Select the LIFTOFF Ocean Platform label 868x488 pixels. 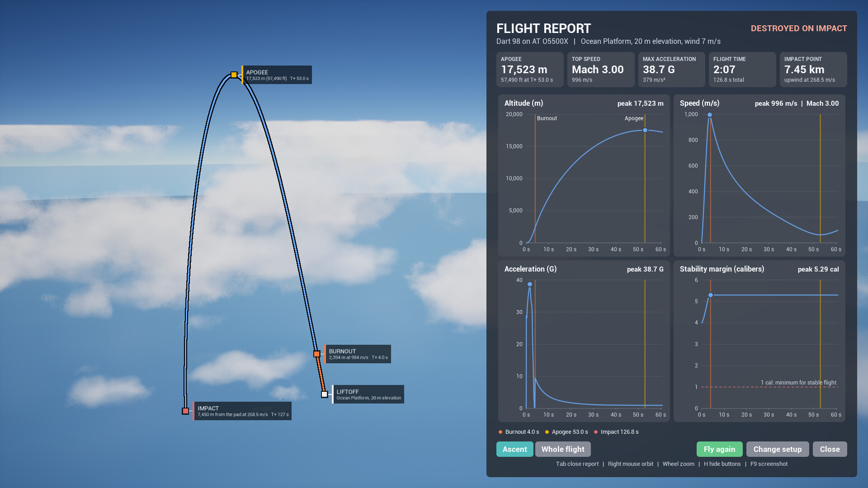(x=368, y=394)
